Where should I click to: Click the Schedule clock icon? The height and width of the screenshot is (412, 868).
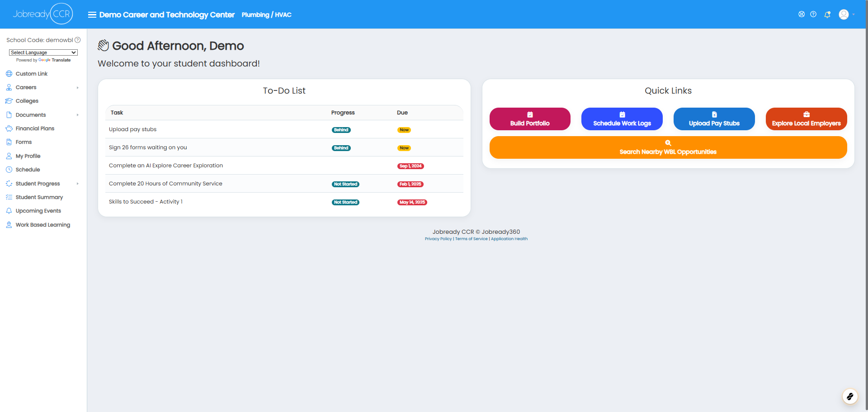tap(9, 170)
